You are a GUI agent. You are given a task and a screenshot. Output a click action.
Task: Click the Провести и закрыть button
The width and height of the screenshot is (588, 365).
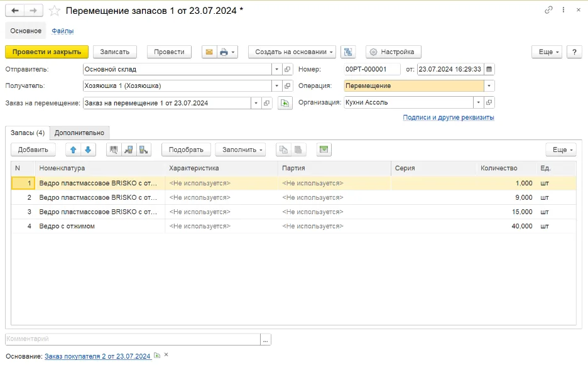pos(47,52)
